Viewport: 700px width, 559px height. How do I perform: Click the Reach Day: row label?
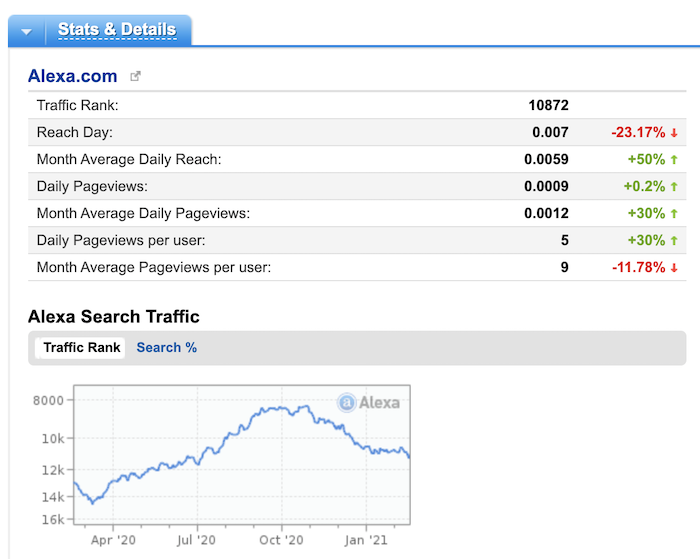pos(75,133)
